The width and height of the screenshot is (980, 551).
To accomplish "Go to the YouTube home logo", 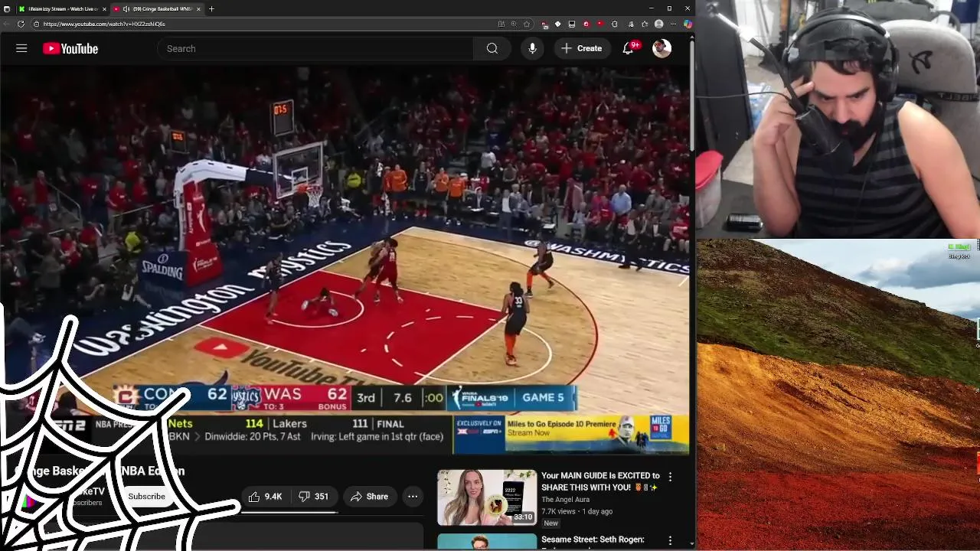I will pyautogui.click(x=70, y=48).
